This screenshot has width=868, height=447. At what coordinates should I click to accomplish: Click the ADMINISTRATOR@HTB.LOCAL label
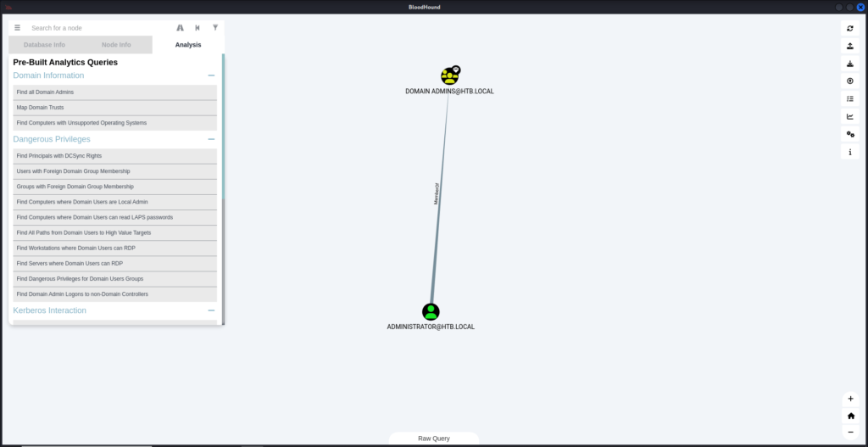(431, 327)
